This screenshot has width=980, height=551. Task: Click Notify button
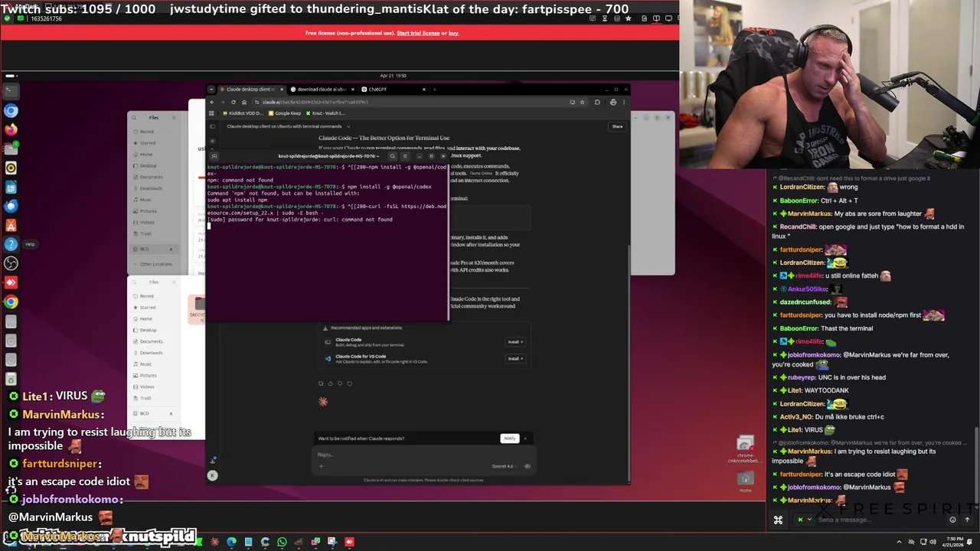click(x=510, y=439)
